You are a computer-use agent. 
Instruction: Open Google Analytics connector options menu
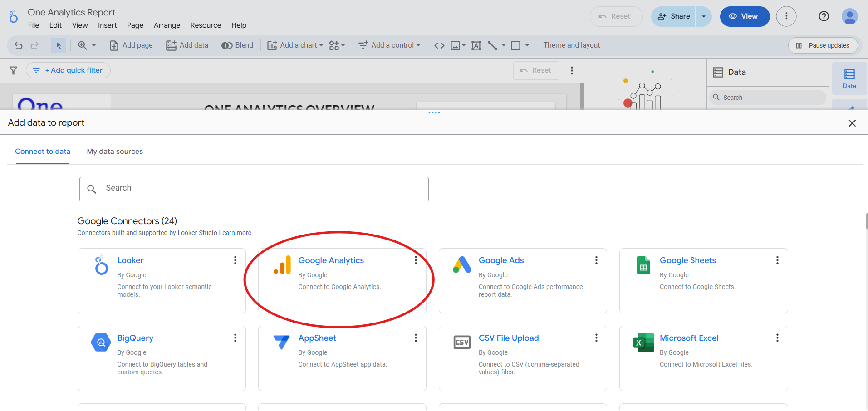(x=416, y=260)
